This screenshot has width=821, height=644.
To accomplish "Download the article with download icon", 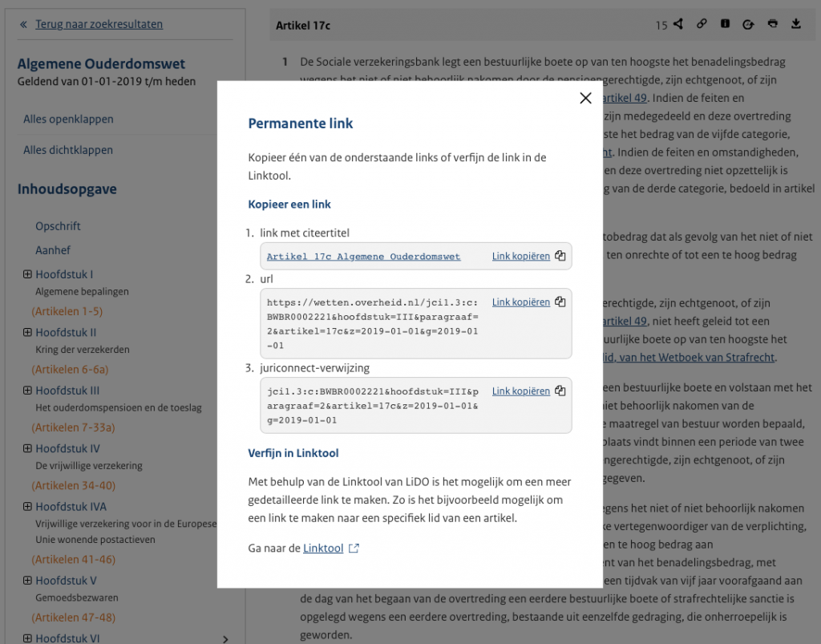I will 796,24.
